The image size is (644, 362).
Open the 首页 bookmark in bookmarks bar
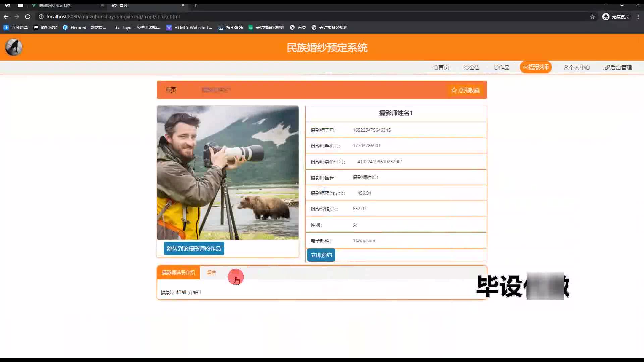[298, 27]
